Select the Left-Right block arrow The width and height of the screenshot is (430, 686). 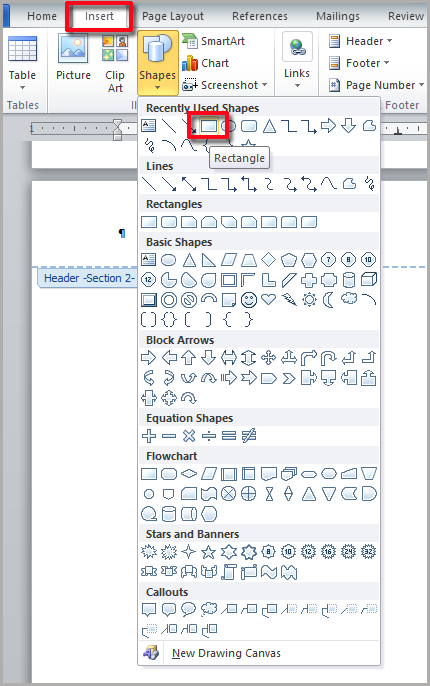(x=229, y=358)
